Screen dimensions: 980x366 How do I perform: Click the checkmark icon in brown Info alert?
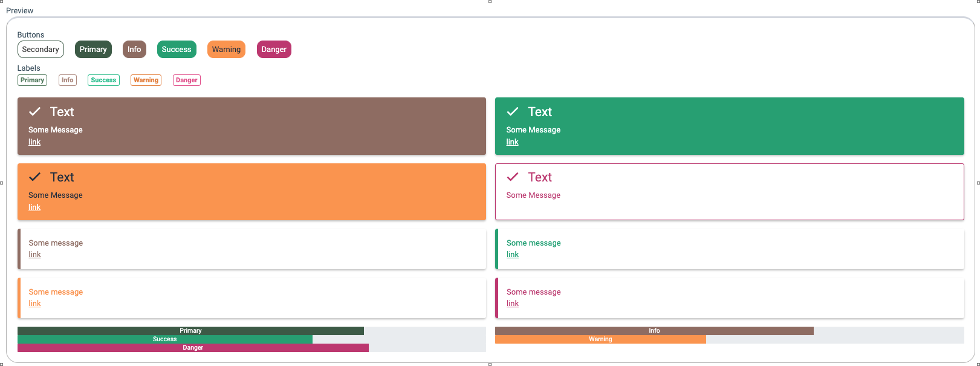coord(35,111)
